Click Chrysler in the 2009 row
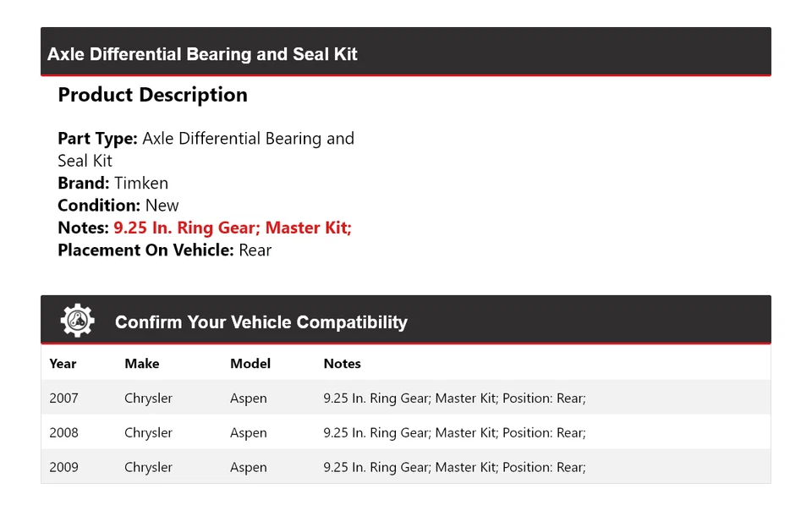The height and width of the screenshot is (511, 812). point(148,467)
